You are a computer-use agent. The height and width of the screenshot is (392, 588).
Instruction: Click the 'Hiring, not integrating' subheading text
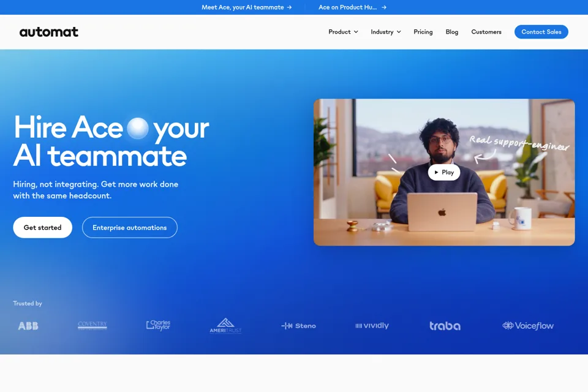(96, 190)
